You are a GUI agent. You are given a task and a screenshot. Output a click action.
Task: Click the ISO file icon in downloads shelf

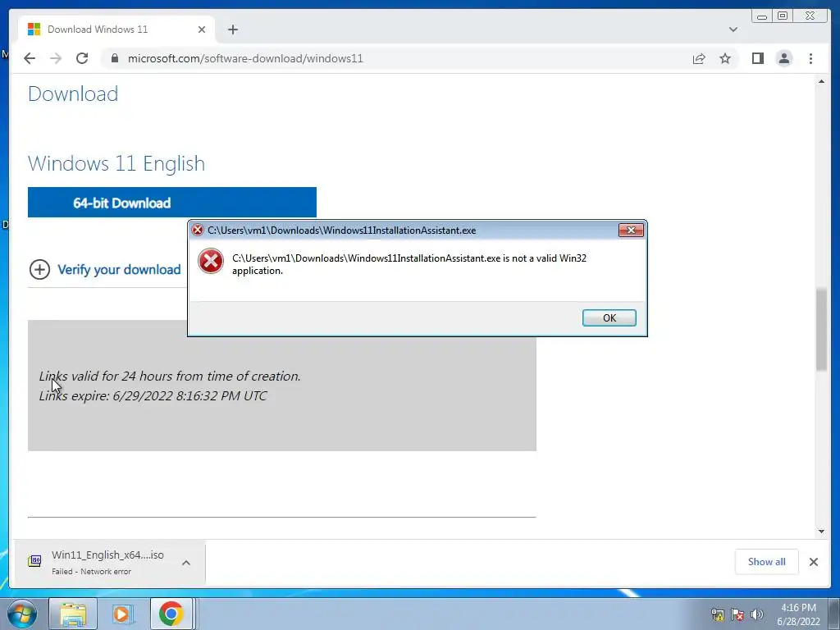pos(34,561)
